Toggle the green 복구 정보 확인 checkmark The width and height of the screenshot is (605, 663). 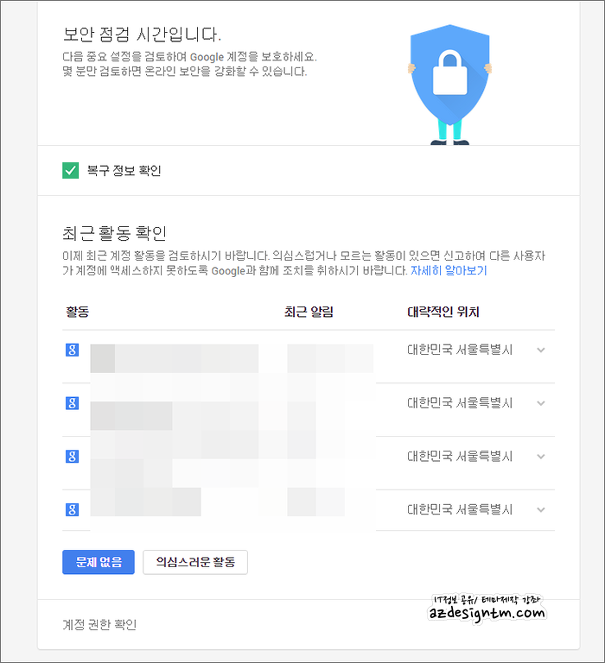(71, 170)
